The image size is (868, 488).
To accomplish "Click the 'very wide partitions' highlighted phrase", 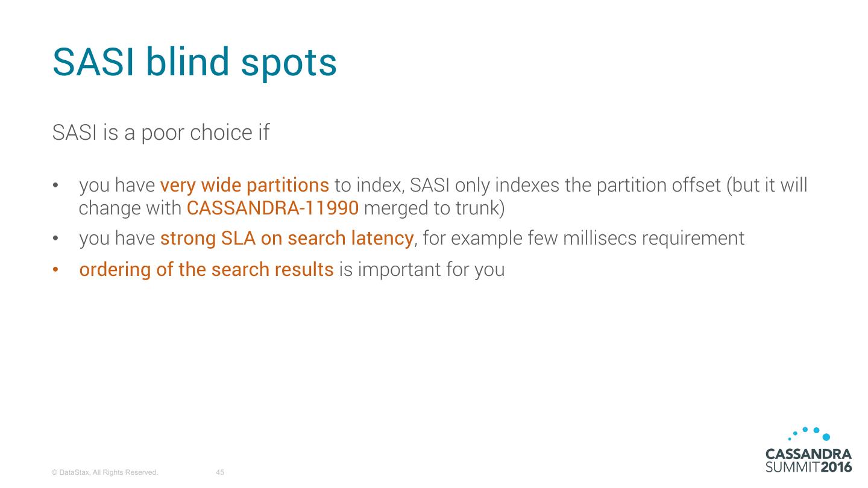I will pos(245,185).
